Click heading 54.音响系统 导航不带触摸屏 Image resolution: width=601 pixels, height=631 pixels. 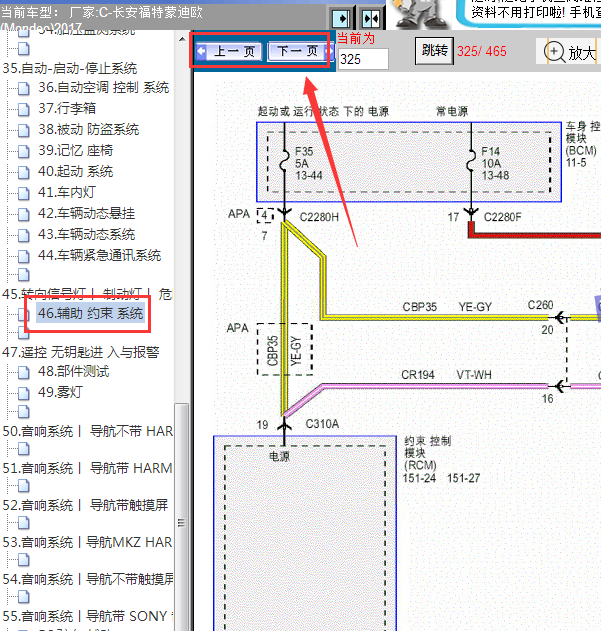click(x=88, y=579)
